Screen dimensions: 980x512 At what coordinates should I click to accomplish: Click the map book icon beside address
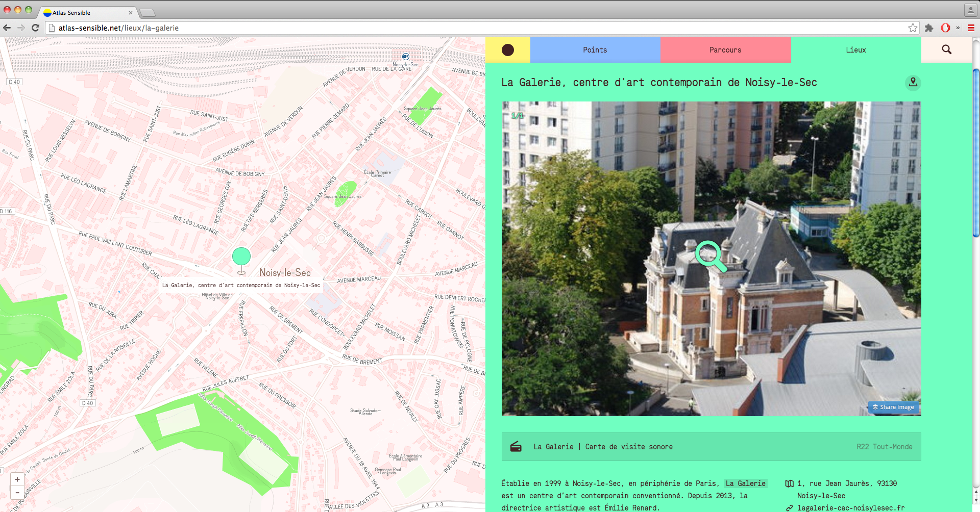click(x=789, y=483)
